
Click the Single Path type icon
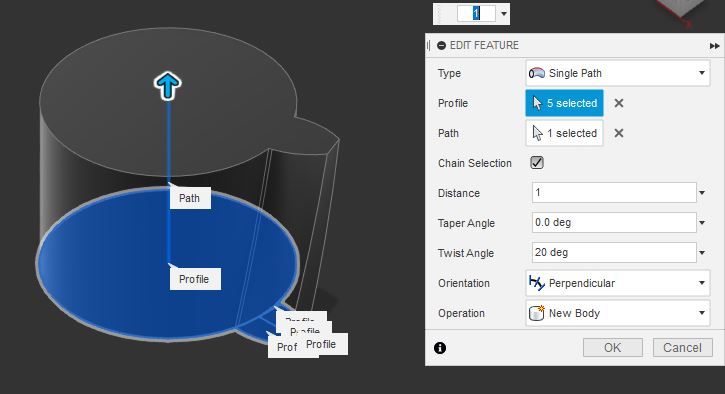(537, 73)
